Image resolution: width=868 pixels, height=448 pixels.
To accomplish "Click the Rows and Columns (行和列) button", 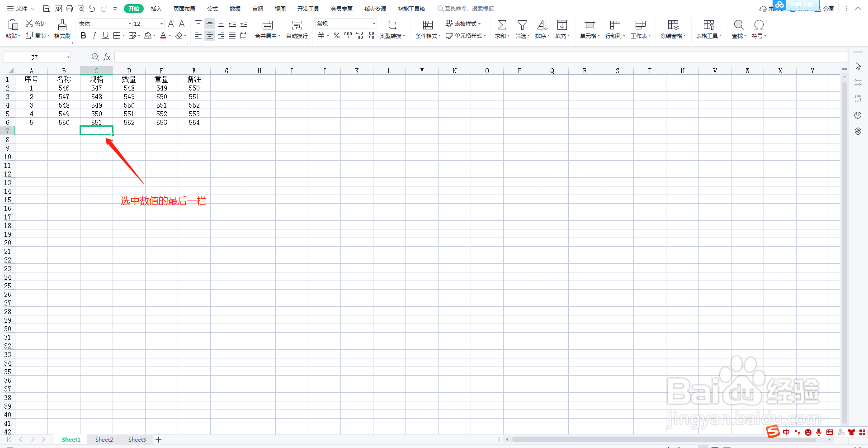I will [x=615, y=29].
